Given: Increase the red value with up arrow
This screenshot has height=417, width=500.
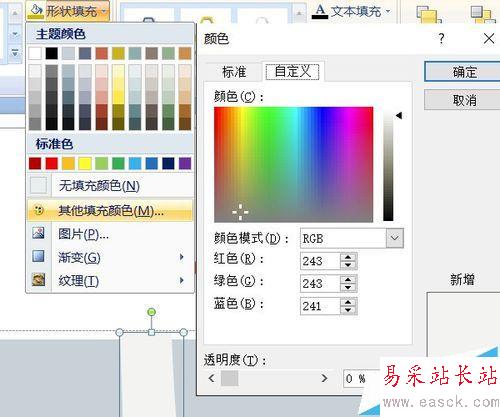Looking at the screenshot, I should click(x=348, y=257).
